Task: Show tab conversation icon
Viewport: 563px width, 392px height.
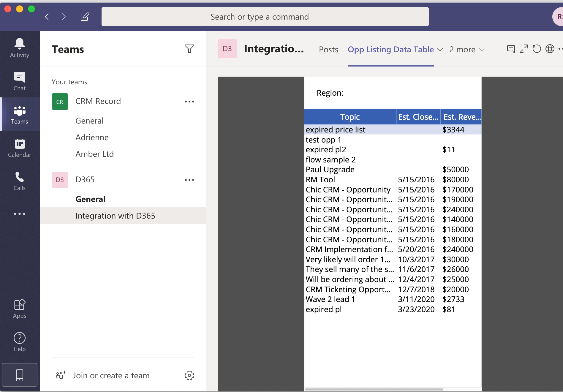Action: tap(511, 49)
